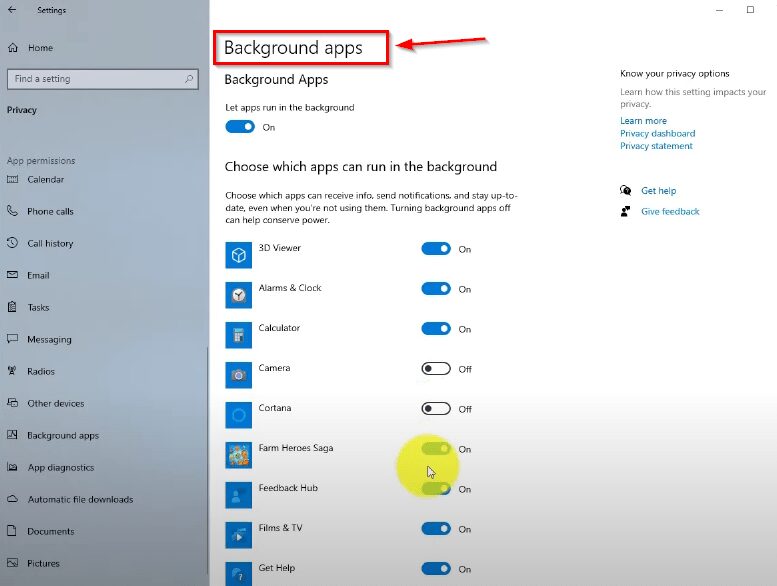777x586 pixels.
Task: Click the Call history clock icon
Action: coord(12,243)
